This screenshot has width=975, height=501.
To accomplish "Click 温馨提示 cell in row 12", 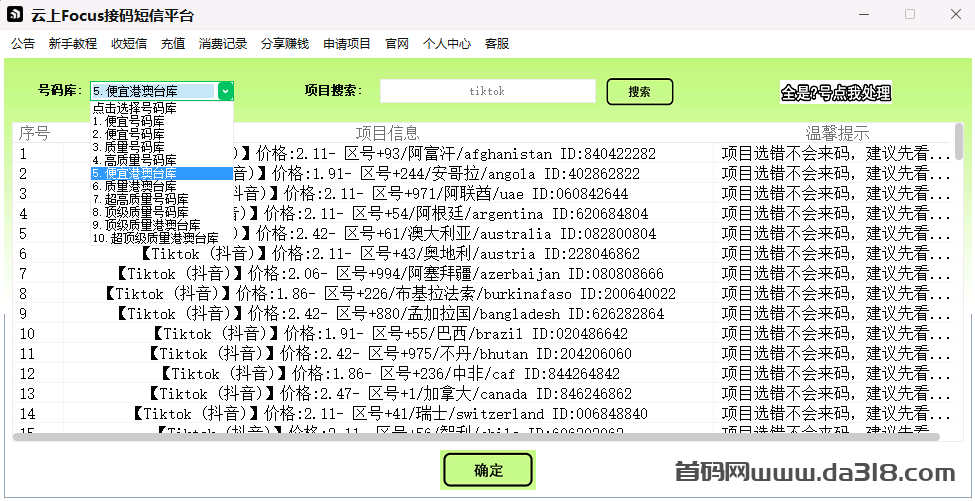I will click(834, 374).
